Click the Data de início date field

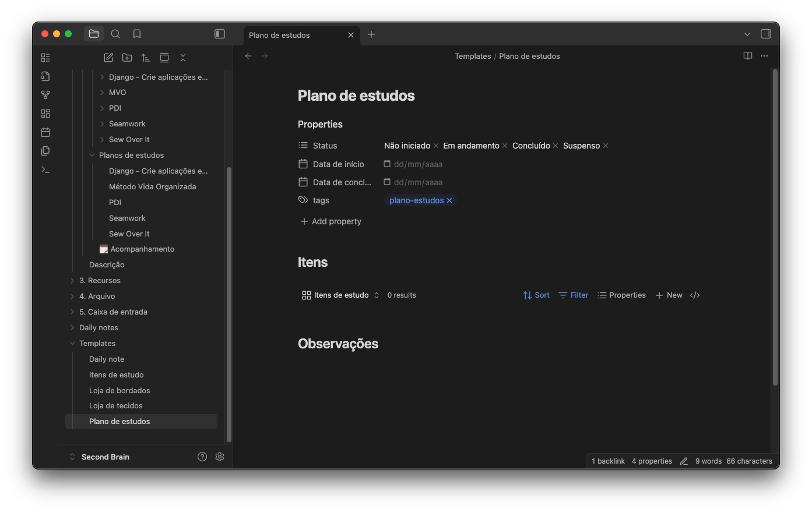click(x=417, y=164)
